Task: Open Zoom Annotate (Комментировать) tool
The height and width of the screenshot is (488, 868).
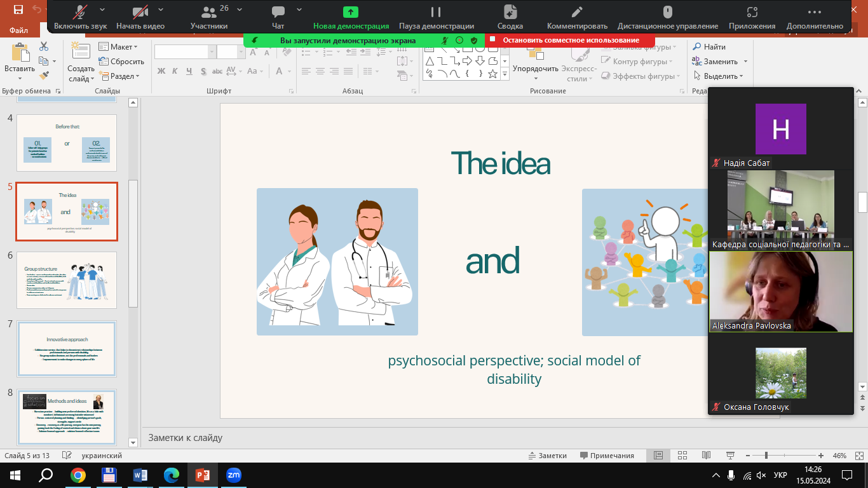Action: tap(576, 18)
